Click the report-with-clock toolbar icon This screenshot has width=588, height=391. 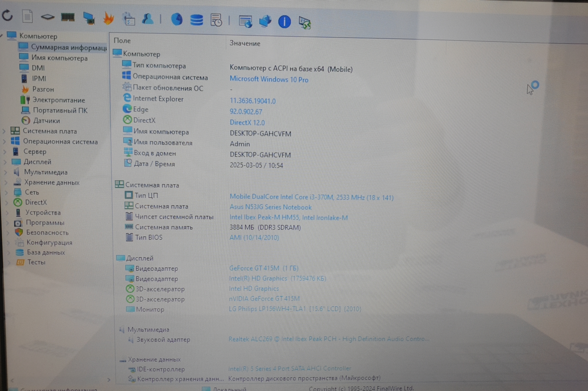[x=216, y=20]
